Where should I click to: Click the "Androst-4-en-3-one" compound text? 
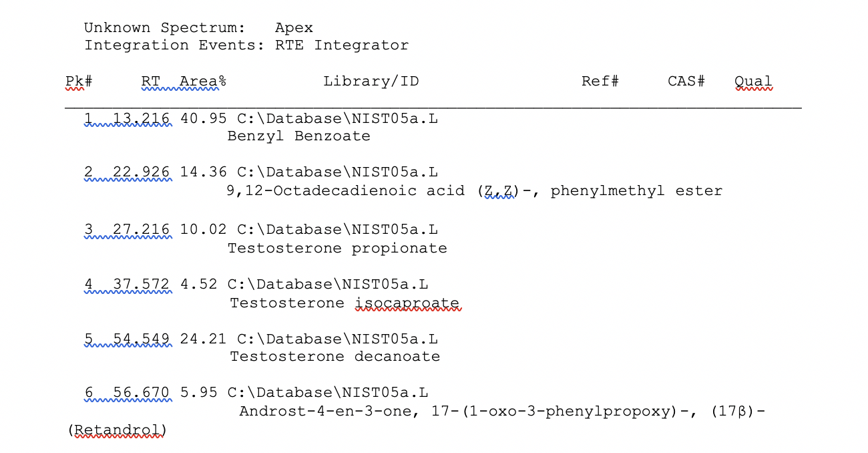325,412
